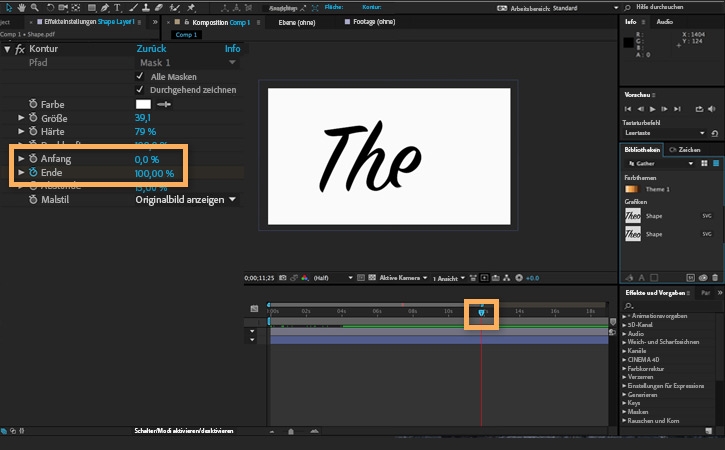Screen dimensions: 725x450
Task: Click the play button in Vorschau
Action: click(x=652, y=109)
